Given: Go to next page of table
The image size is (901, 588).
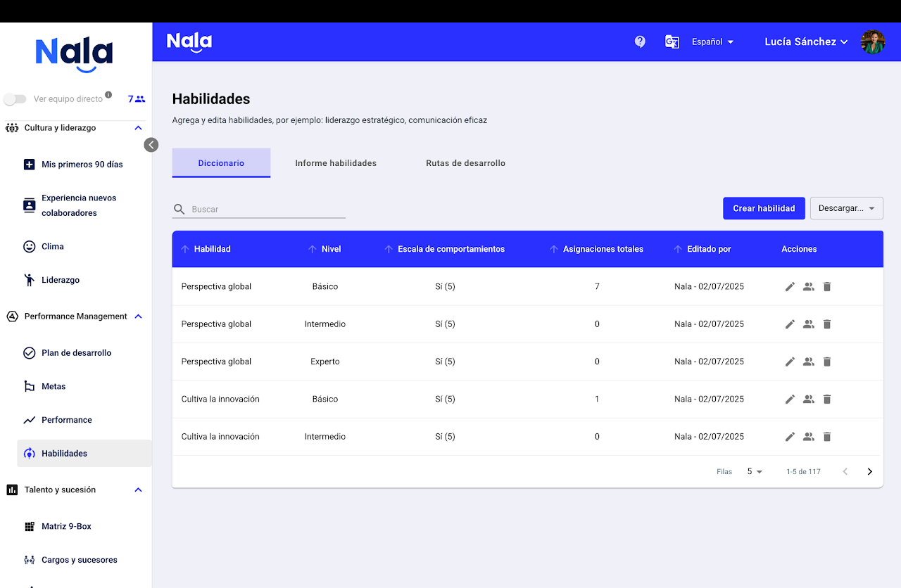Looking at the screenshot, I should pos(869,472).
